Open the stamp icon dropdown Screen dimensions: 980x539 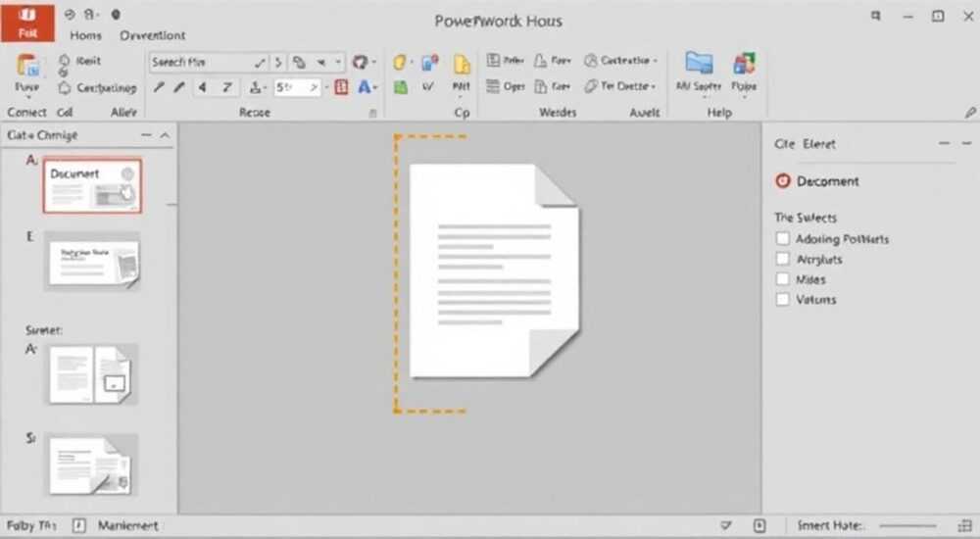click(x=258, y=87)
